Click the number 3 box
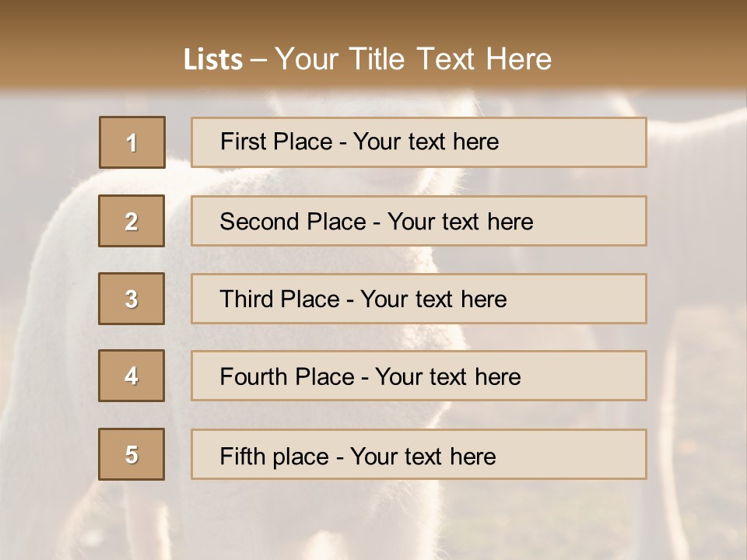The image size is (747, 560). click(132, 299)
